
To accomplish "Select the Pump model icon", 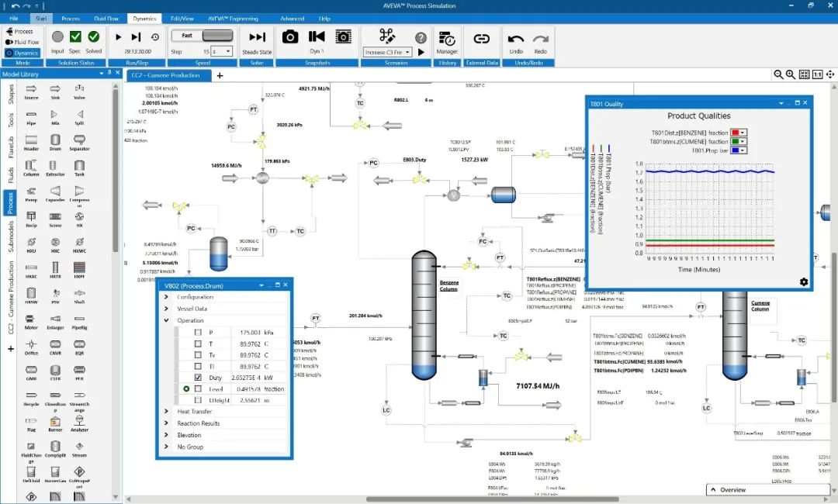I will [31, 193].
